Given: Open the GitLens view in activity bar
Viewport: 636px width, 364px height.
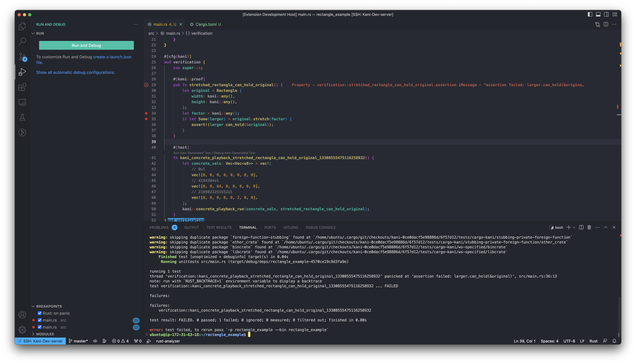Looking at the screenshot, I should (22, 132).
